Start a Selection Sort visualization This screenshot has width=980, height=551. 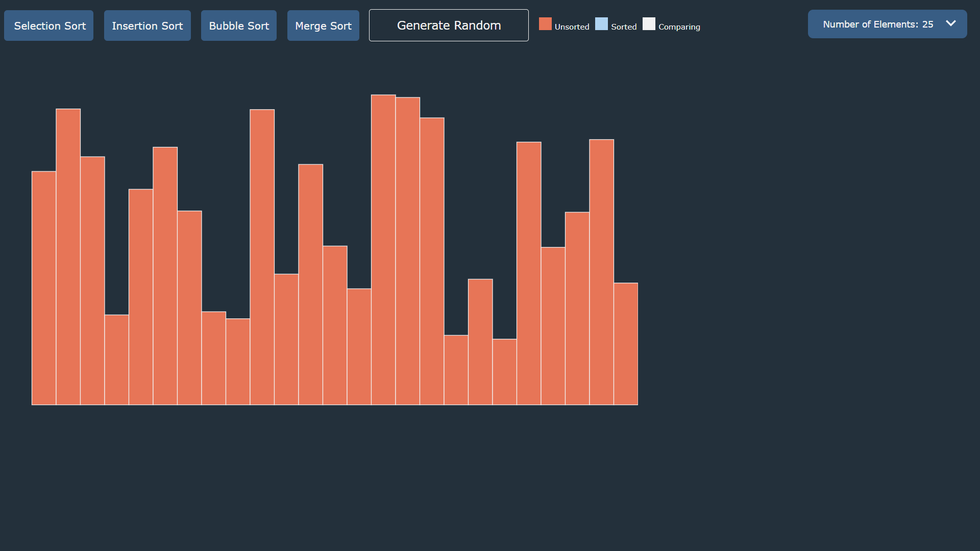point(48,25)
